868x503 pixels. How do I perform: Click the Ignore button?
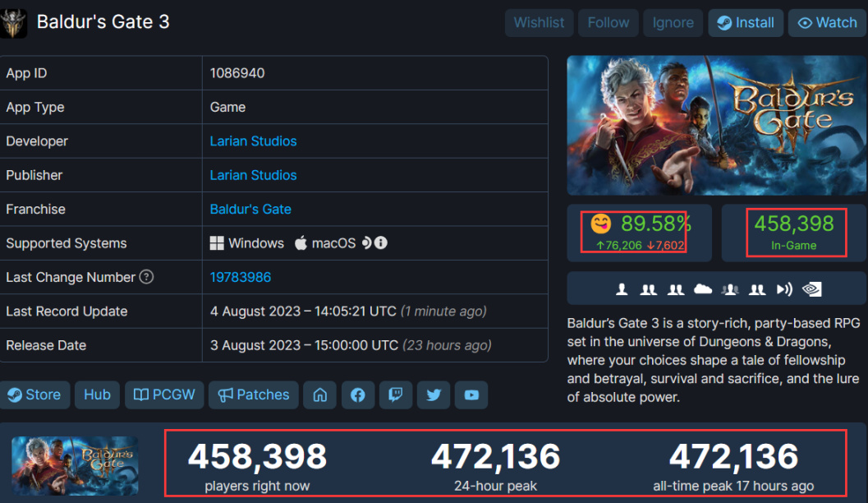673,23
